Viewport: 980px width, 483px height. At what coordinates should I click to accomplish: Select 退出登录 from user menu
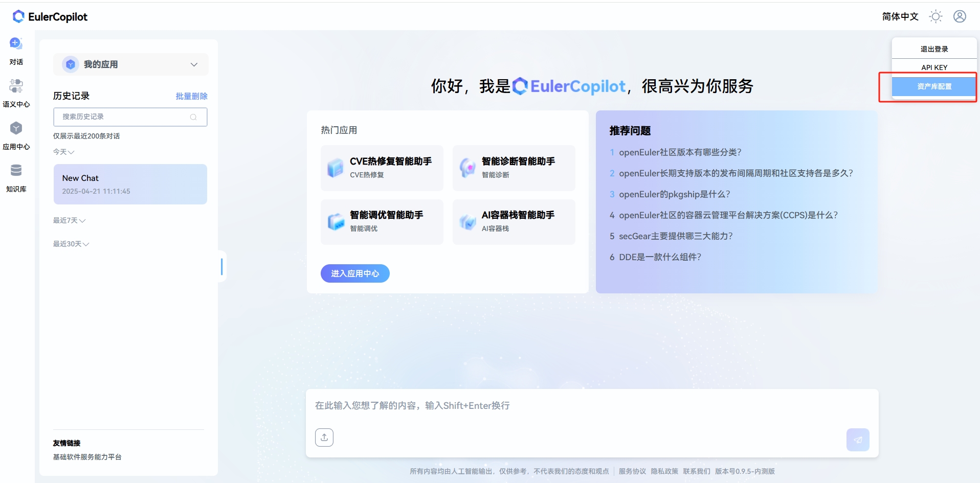tap(934, 49)
